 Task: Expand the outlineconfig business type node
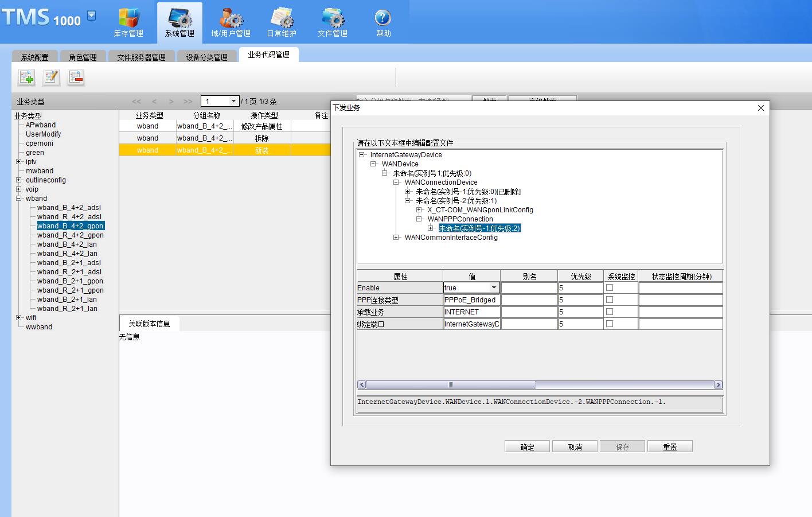19,180
